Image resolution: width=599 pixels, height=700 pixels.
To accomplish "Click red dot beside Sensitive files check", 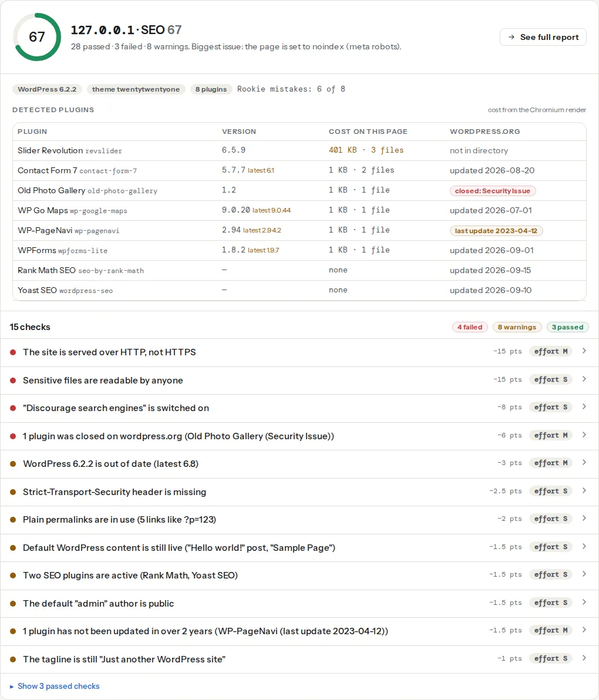I will click(x=13, y=381).
